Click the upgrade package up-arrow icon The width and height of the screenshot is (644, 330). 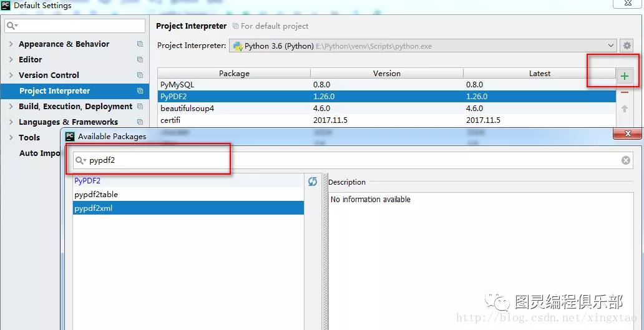pyautogui.click(x=624, y=109)
